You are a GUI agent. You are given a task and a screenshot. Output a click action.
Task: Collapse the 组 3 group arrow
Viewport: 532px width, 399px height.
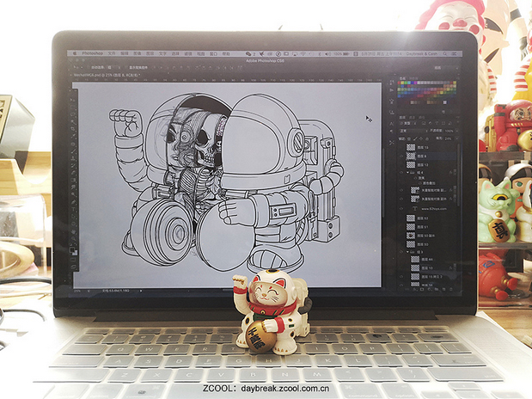407,252
